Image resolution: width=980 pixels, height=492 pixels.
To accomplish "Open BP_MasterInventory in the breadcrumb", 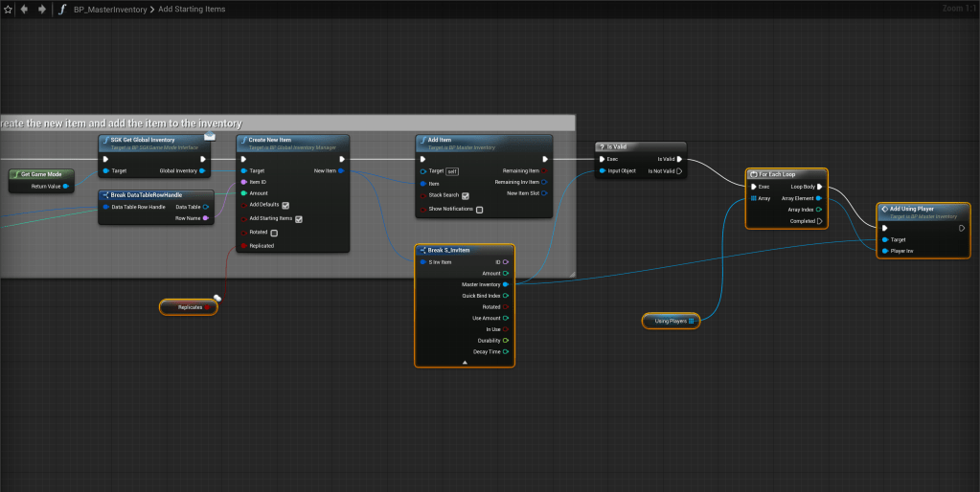I will (107, 9).
